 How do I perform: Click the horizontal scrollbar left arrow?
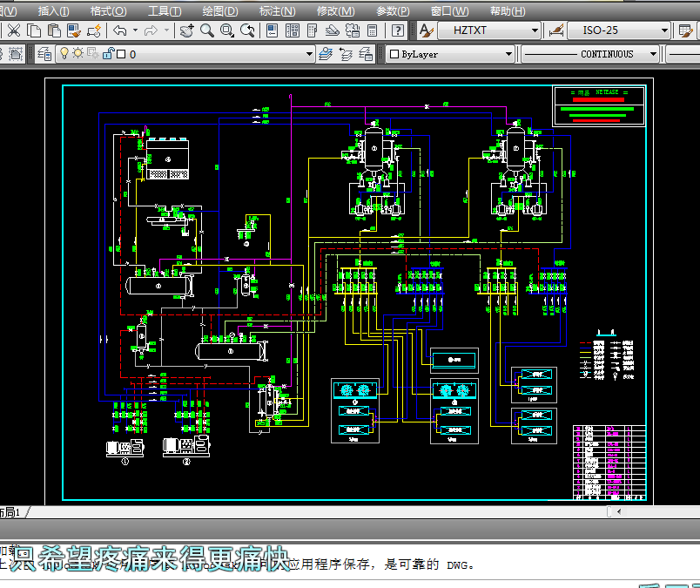point(619,511)
